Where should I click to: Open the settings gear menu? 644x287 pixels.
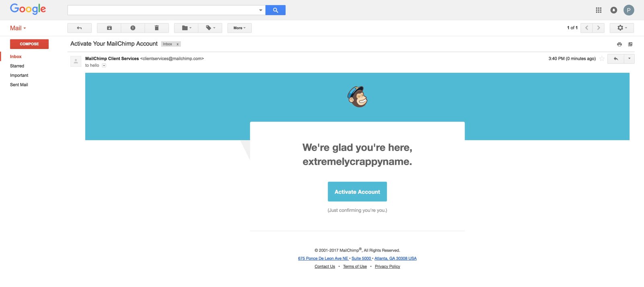[x=622, y=28]
